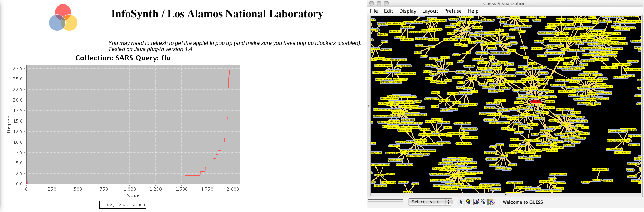The height and width of the screenshot is (212, 644).
Task: Select the node selection tool with yellow circle
Action: pyautogui.click(x=469, y=202)
